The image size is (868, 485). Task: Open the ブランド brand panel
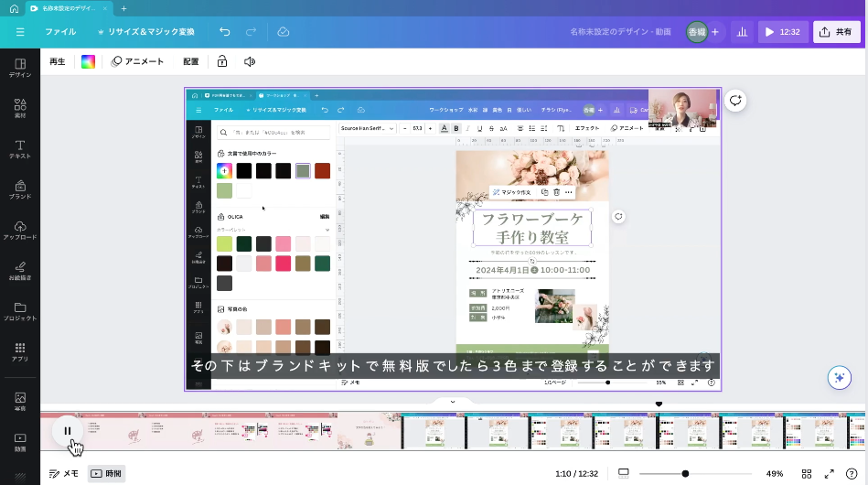click(x=20, y=190)
